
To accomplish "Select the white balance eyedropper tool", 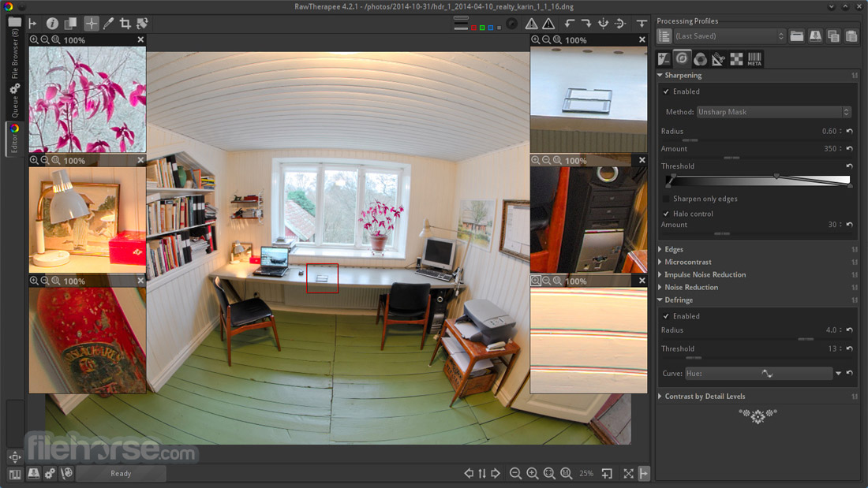I will (x=109, y=23).
